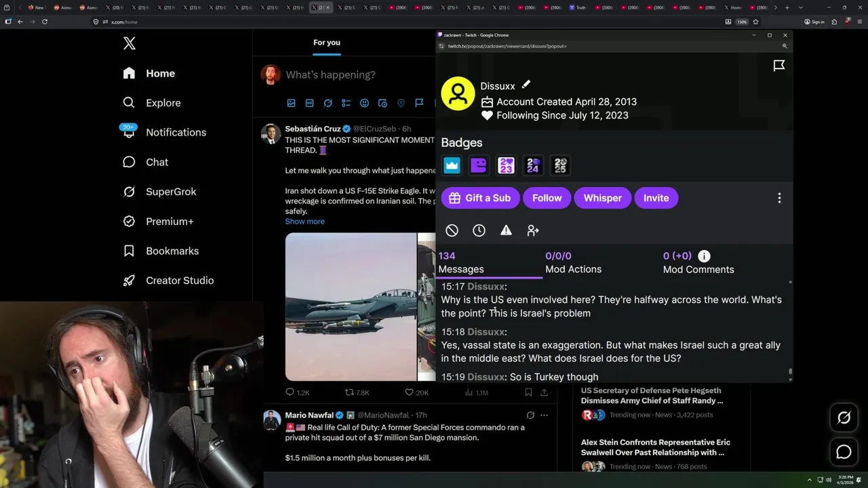Viewport: 868px width, 488px height.
Task: Open Home in the X sidebar
Action: [x=149, y=73]
